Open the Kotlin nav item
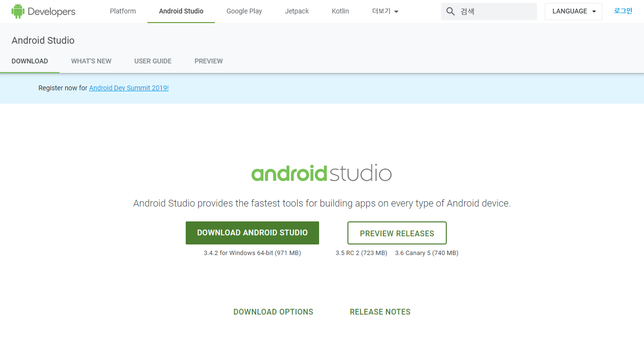The width and height of the screenshot is (644, 353). coord(340,11)
